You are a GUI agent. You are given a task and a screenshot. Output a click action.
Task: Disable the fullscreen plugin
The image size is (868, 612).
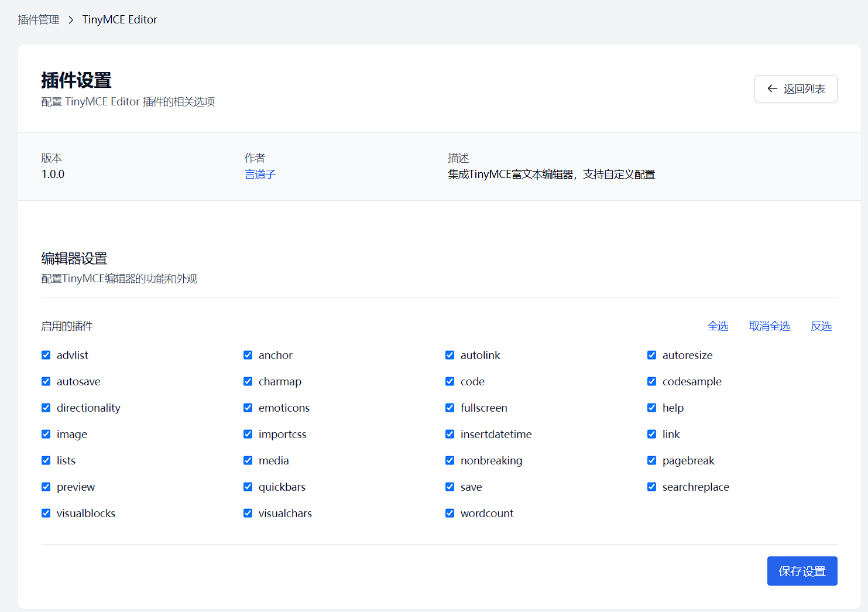pos(450,408)
